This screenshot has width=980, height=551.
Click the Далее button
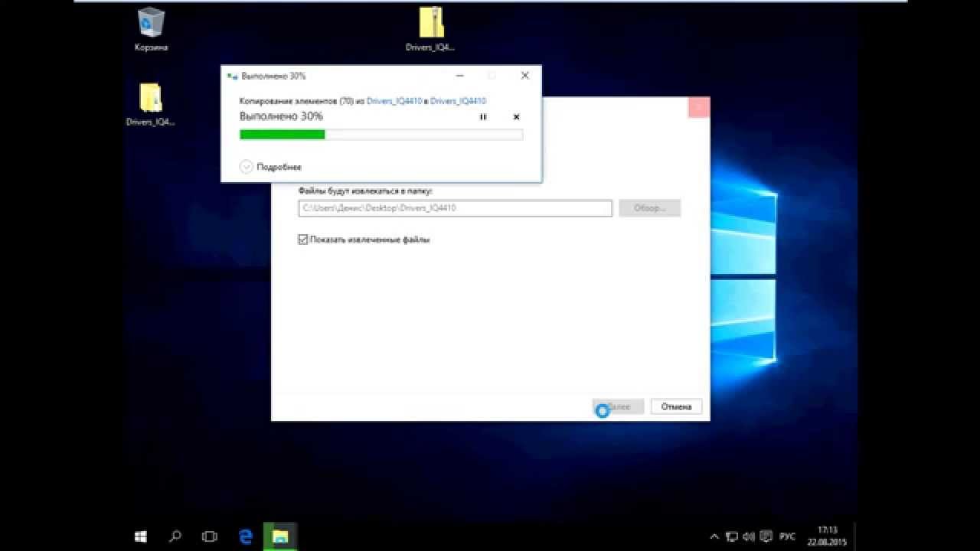click(x=618, y=406)
